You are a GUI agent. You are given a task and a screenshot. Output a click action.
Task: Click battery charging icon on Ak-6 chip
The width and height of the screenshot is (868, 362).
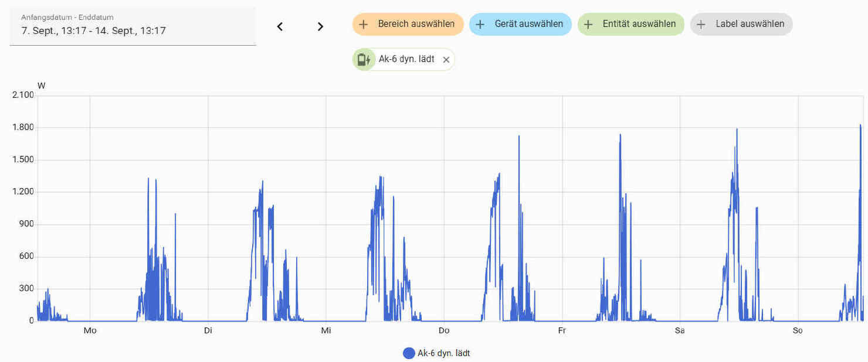pyautogui.click(x=364, y=59)
